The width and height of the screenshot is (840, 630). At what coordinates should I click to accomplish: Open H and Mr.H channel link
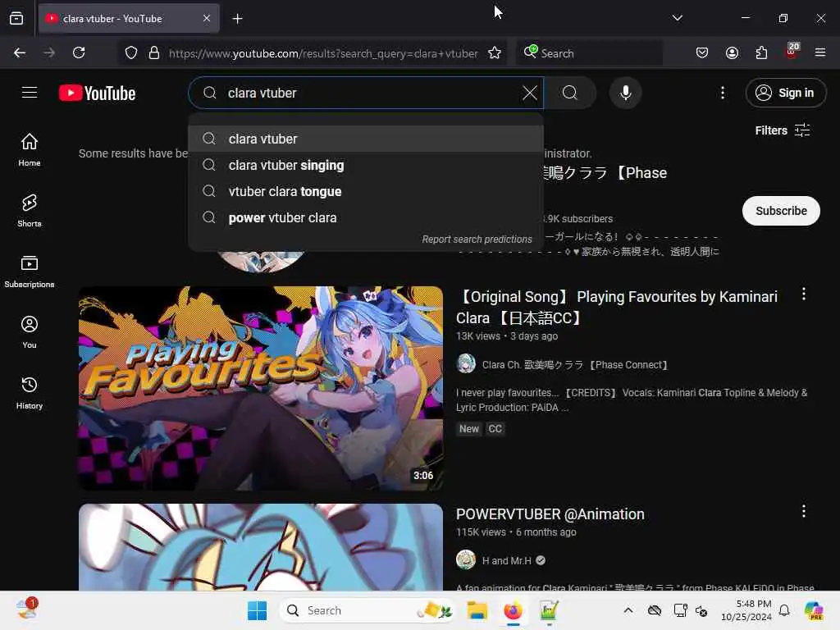pyautogui.click(x=506, y=560)
